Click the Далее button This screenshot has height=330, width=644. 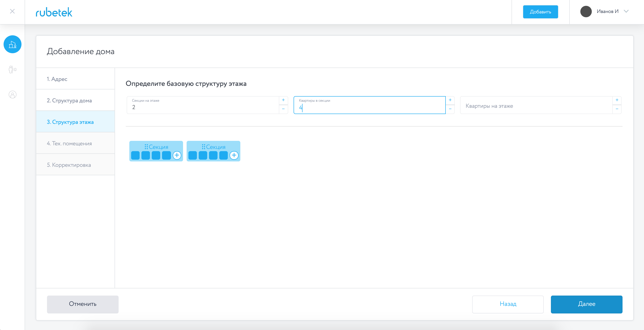click(586, 304)
